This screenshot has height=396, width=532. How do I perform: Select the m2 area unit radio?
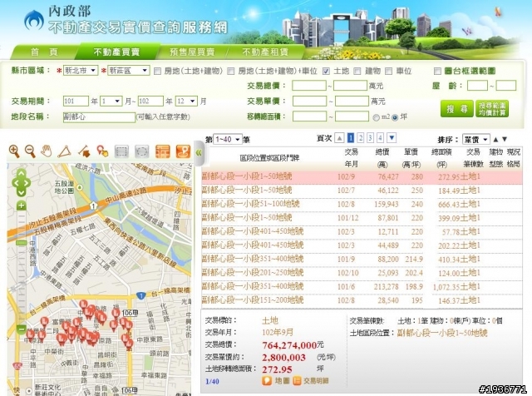click(376, 117)
